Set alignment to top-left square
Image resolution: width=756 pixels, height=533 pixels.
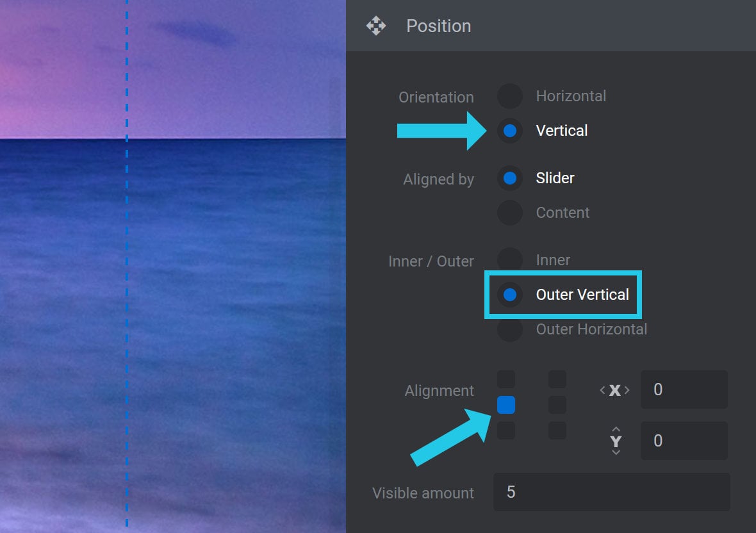click(x=505, y=379)
